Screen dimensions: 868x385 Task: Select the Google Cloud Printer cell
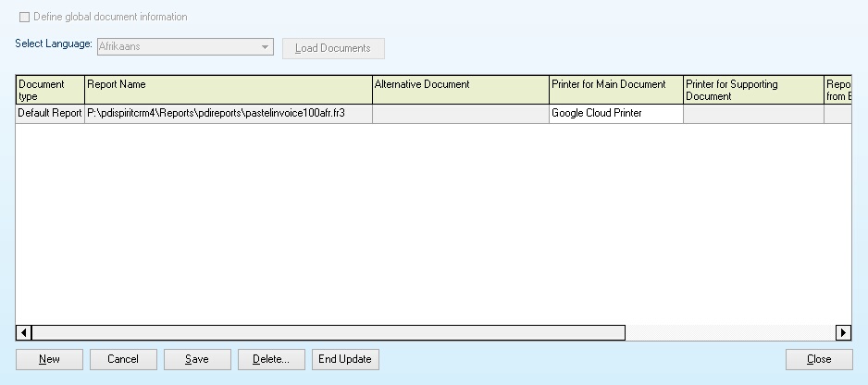pyautogui.click(x=615, y=114)
